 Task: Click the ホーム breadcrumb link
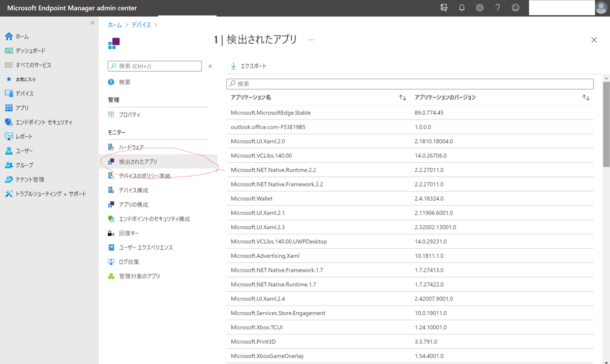[115, 25]
